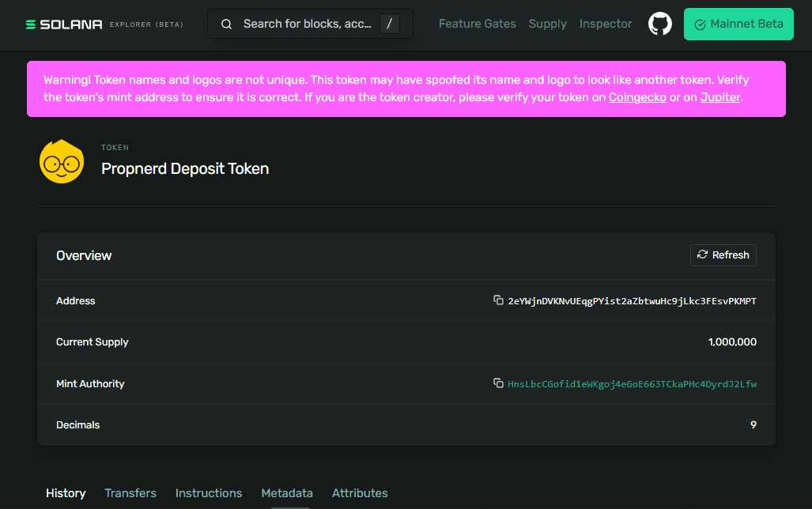Click the Mint Authority row label
812x509 pixels.
pyautogui.click(x=90, y=383)
